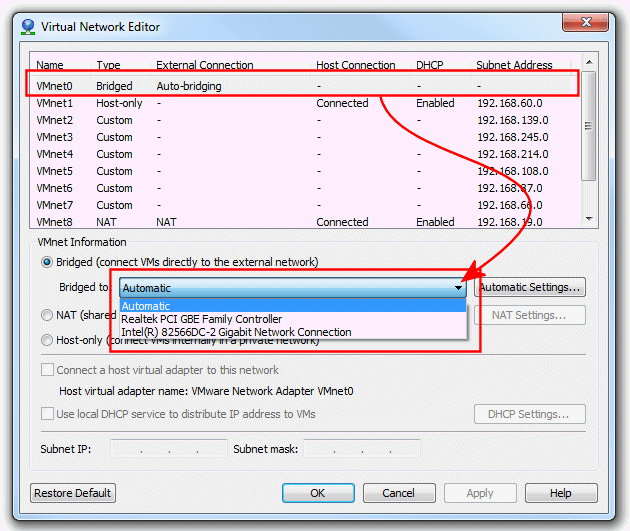
Task: Select the VMnet5 row
Action: [x=304, y=171]
